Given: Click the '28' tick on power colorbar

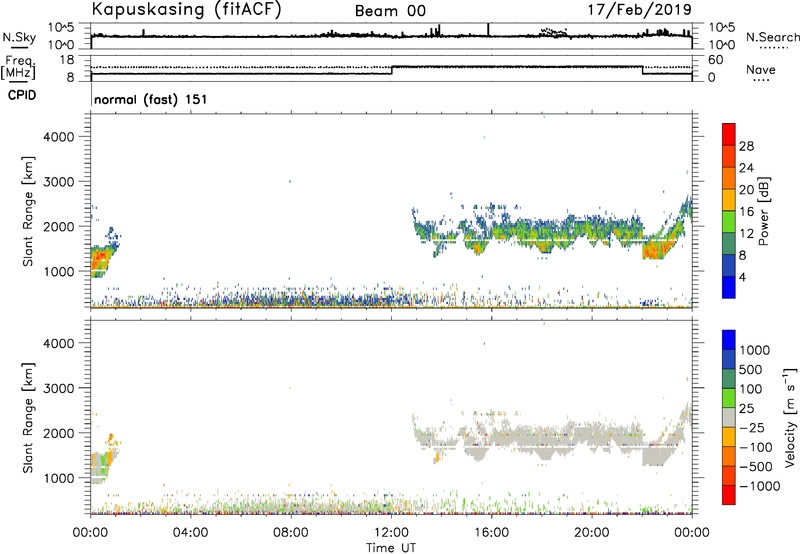Looking at the screenshot, I should 746,146.
